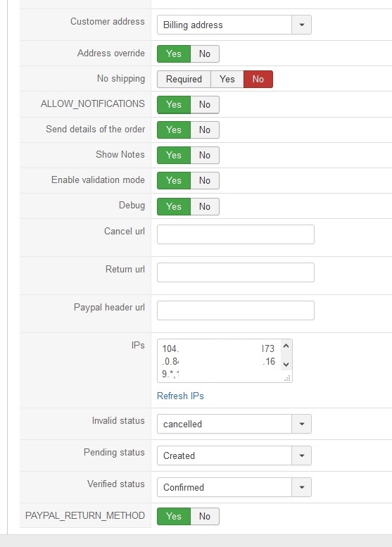Viewport: 392px width, 547px height.
Task: Click the IPs textarea scroll up arrow
Action: [x=286, y=346]
